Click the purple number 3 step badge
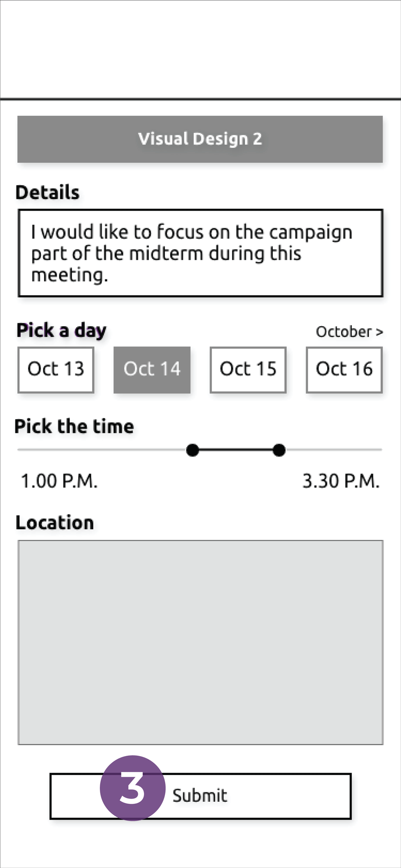This screenshot has width=401, height=868. click(132, 788)
